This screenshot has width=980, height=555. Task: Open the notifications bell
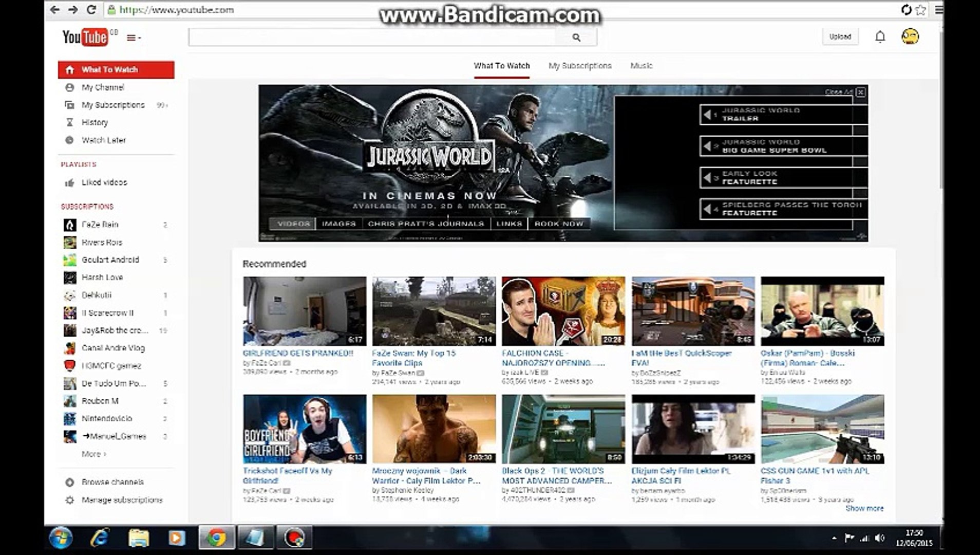(x=880, y=36)
